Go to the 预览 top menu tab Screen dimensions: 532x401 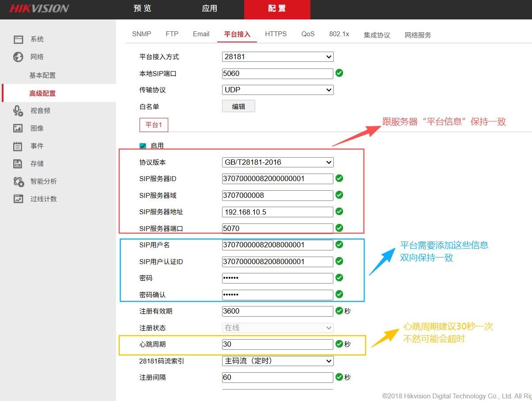pyautogui.click(x=142, y=9)
